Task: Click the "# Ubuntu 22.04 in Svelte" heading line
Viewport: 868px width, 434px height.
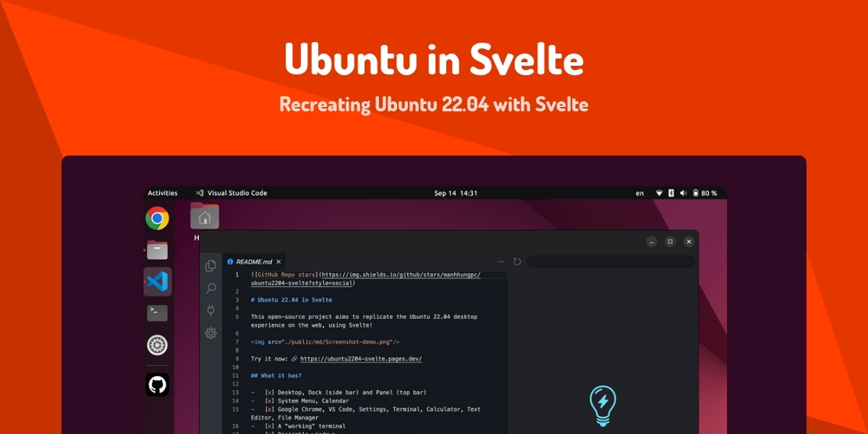Action: 292,299
